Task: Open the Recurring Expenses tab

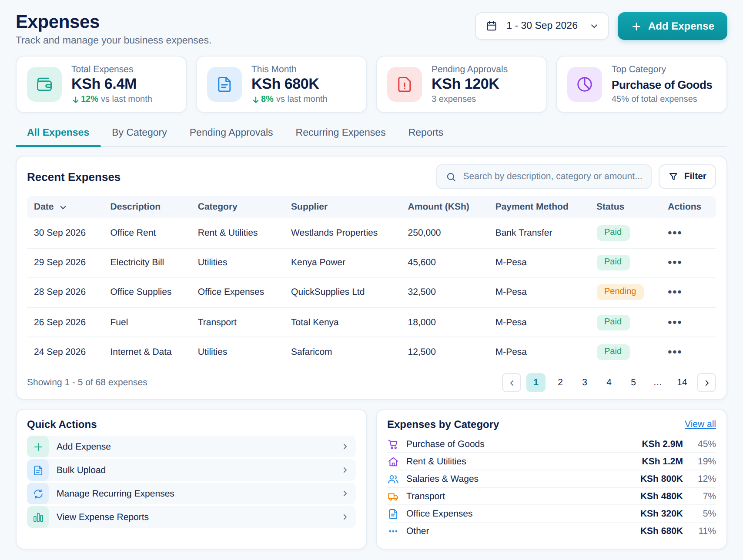Action: [x=341, y=133]
